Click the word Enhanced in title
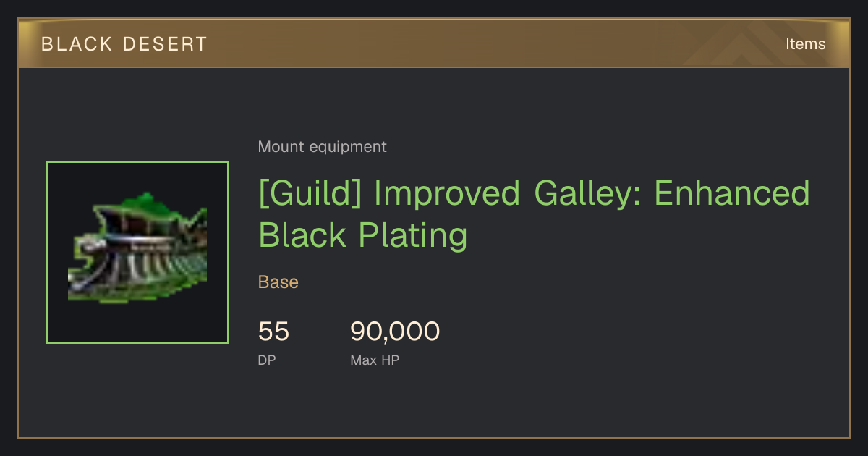The height and width of the screenshot is (456, 868). click(x=732, y=193)
